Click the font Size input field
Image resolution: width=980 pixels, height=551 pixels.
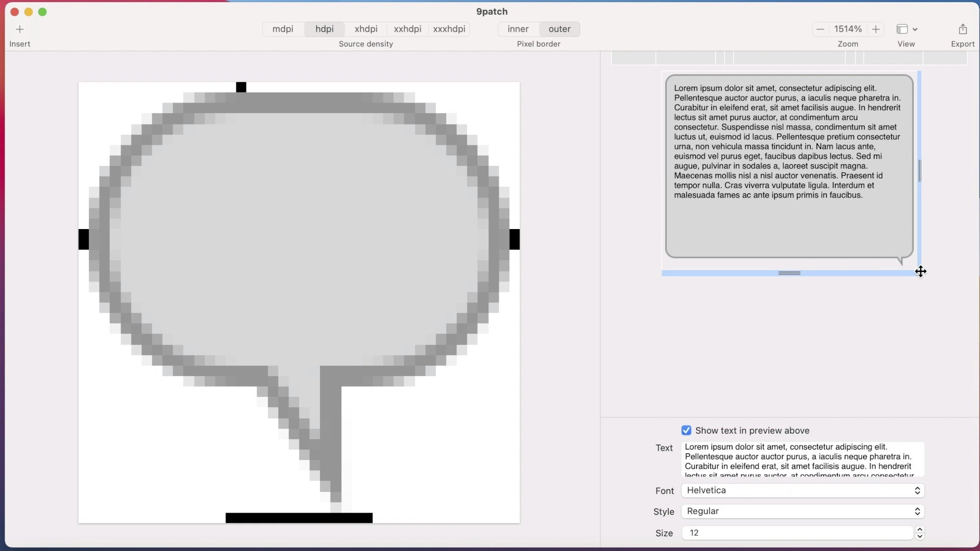point(796,533)
